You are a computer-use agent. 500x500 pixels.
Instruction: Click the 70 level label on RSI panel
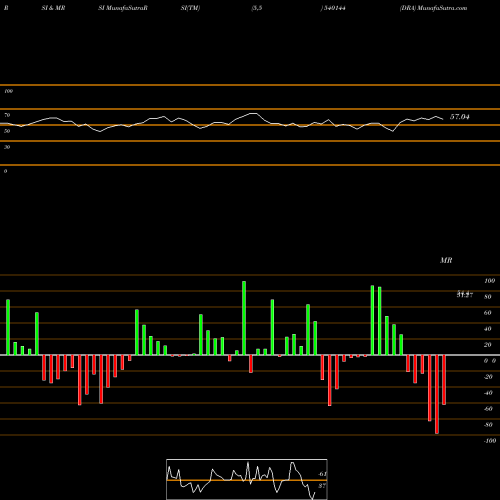coord(7,115)
